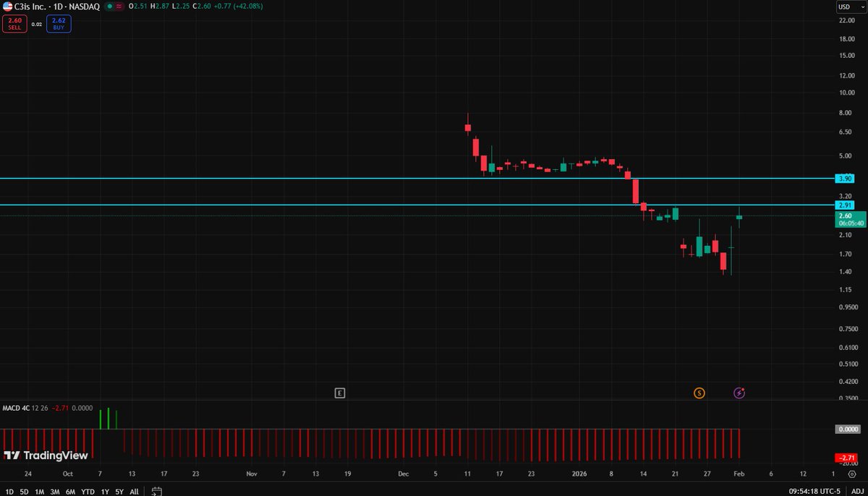Click the Low price L2.25 value
The width and height of the screenshot is (868, 496).
point(180,6)
